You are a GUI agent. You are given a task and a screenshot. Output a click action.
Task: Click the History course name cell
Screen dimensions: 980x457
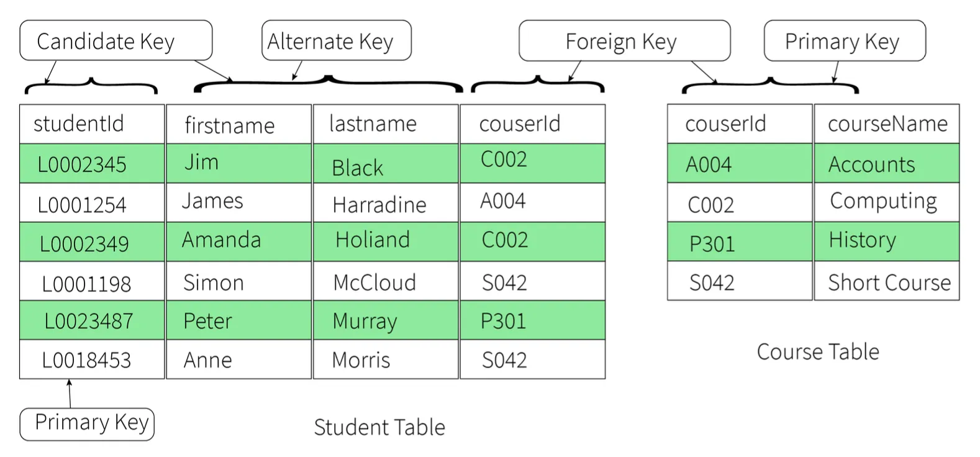tap(886, 242)
